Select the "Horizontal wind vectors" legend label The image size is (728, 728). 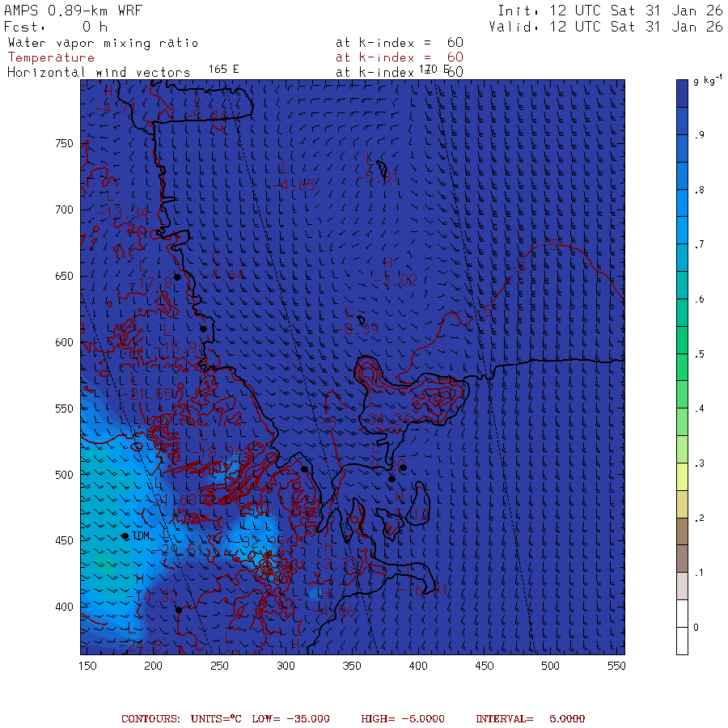pyautogui.click(x=99, y=73)
